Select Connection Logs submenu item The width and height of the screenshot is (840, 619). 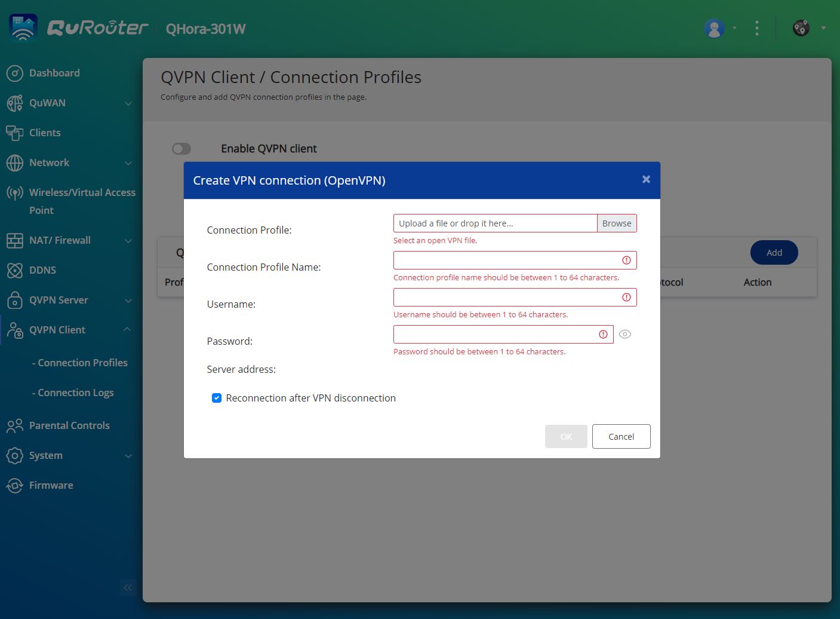click(73, 393)
